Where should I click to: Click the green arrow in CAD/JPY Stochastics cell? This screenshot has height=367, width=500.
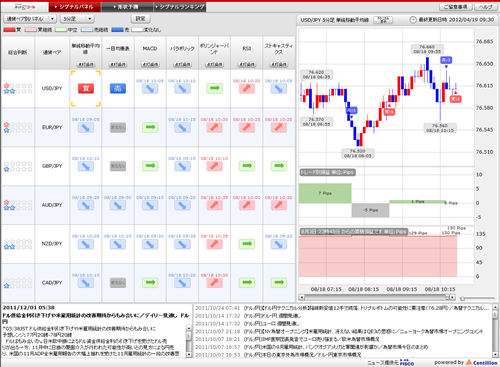(279, 283)
